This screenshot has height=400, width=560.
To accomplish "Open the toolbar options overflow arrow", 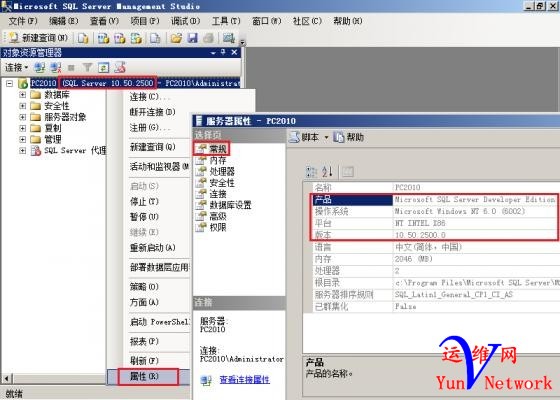I will click(242, 42).
